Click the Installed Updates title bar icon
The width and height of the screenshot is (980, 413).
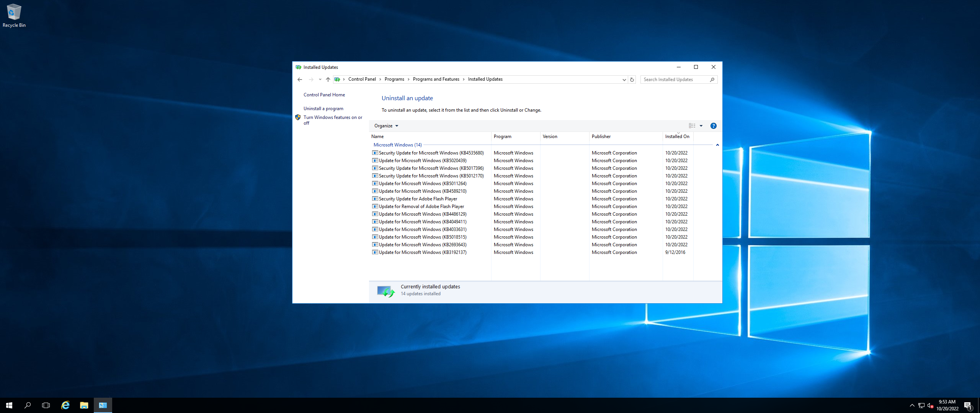(x=299, y=67)
